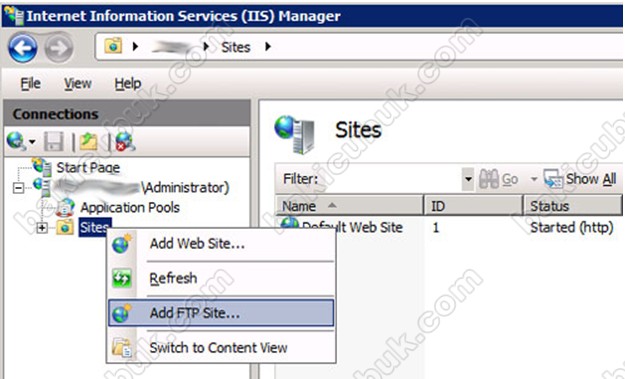Click the Create New Connection globe icon
The image size is (625, 379).
pos(17,141)
